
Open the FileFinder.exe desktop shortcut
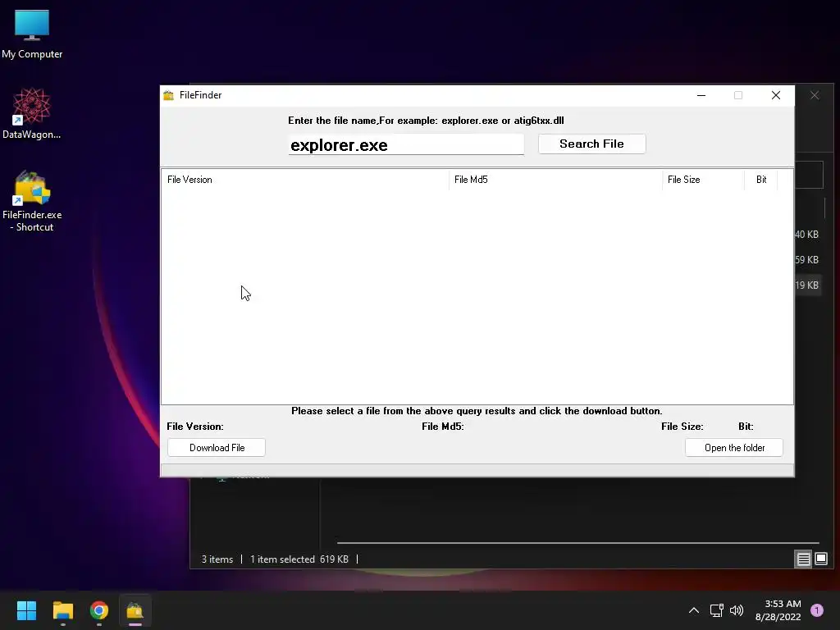(32, 201)
